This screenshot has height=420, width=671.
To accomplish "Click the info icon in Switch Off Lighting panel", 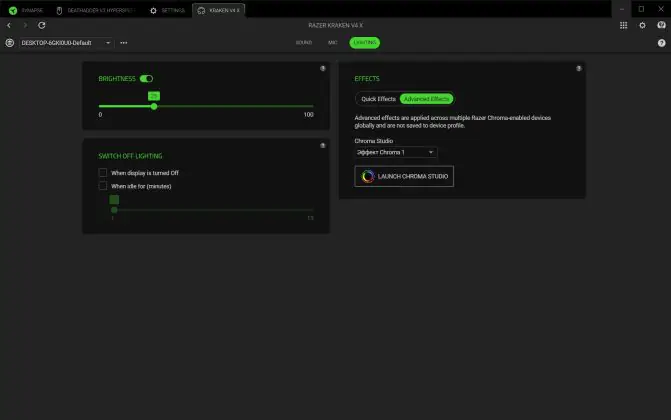I will pyautogui.click(x=323, y=146).
